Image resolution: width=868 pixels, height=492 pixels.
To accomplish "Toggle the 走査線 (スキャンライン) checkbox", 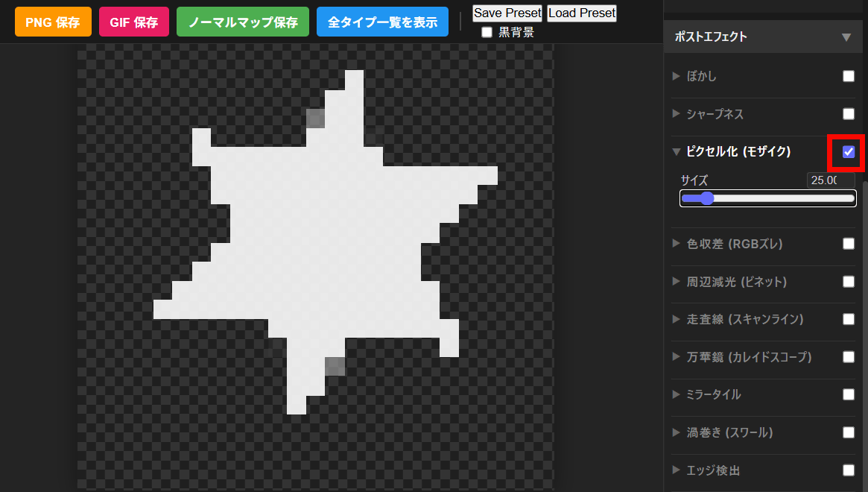I will point(848,319).
